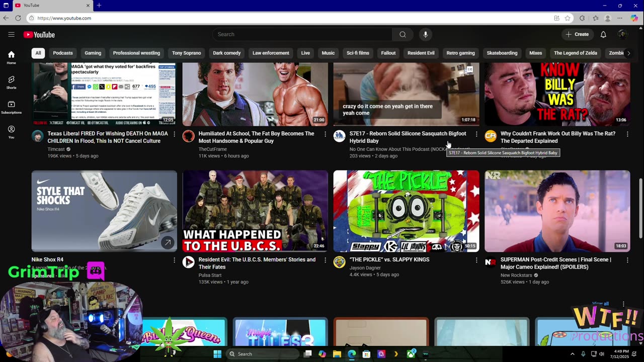The width and height of the screenshot is (644, 362).
Task: Click the Home sidebar icon
Action: pos(11,57)
